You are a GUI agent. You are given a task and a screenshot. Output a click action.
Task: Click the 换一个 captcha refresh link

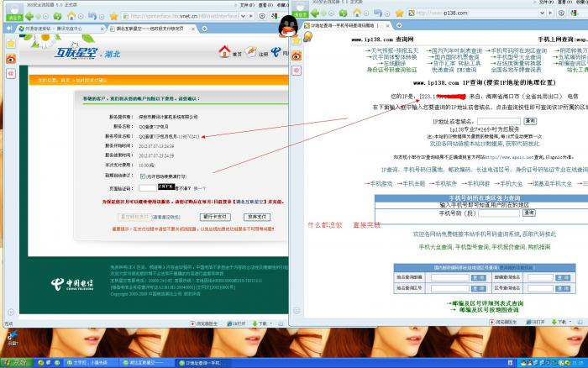[200, 188]
